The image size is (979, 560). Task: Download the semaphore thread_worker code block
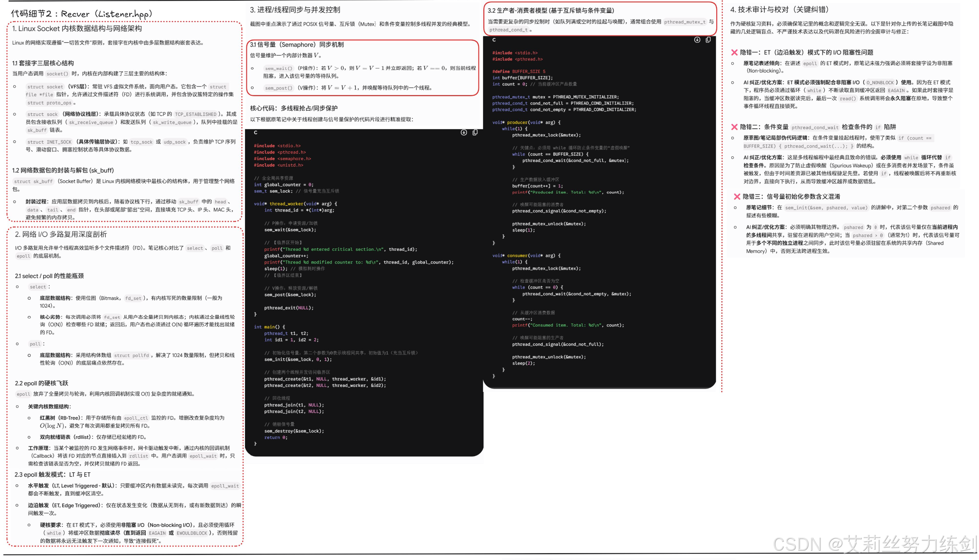pyautogui.click(x=464, y=132)
